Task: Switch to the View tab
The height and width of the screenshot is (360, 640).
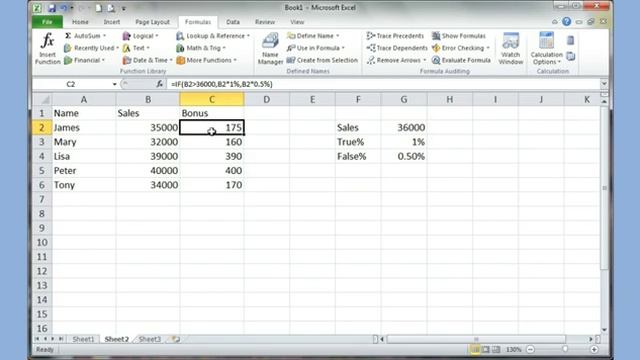Action: pos(297,22)
